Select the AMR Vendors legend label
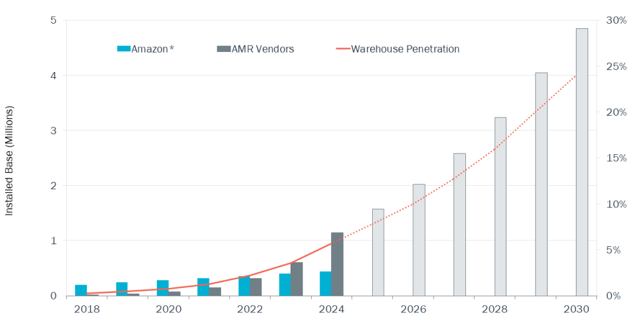Screen dimensions: 644x322 pyautogui.click(x=264, y=49)
